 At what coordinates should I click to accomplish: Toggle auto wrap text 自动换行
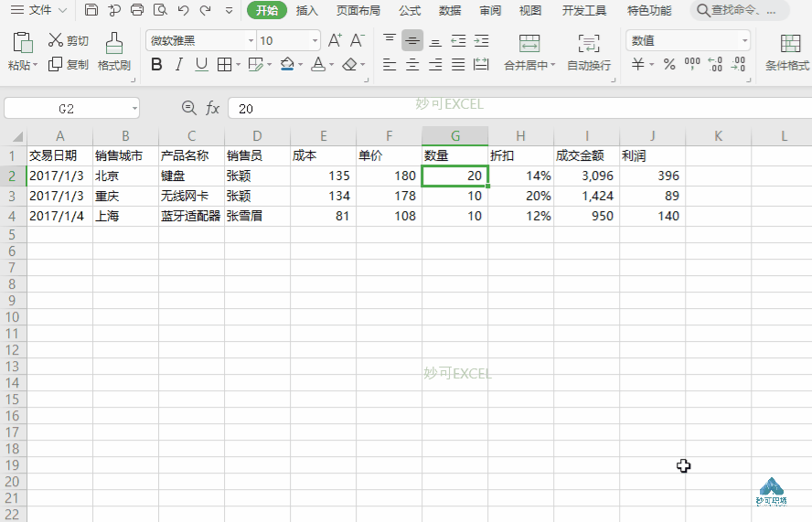click(589, 52)
